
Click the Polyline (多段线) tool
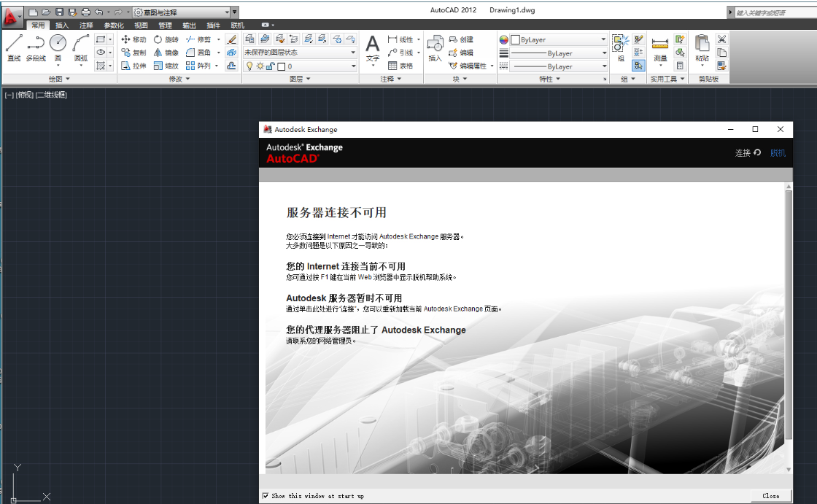pyautogui.click(x=36, y=47)
